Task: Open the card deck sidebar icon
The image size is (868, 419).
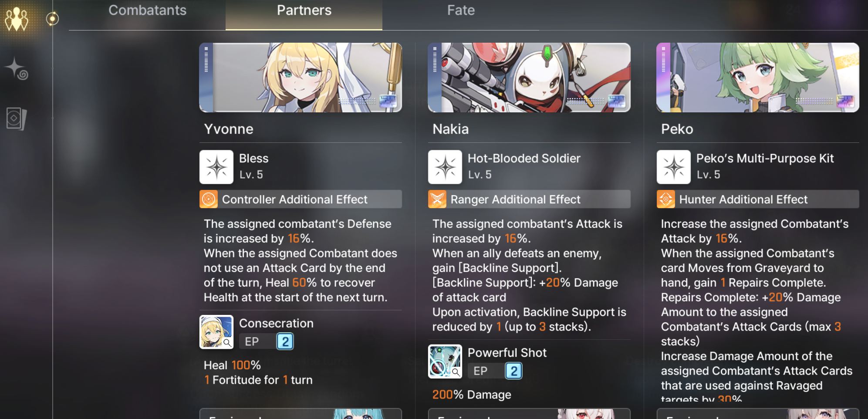Action: click(17, 118)
